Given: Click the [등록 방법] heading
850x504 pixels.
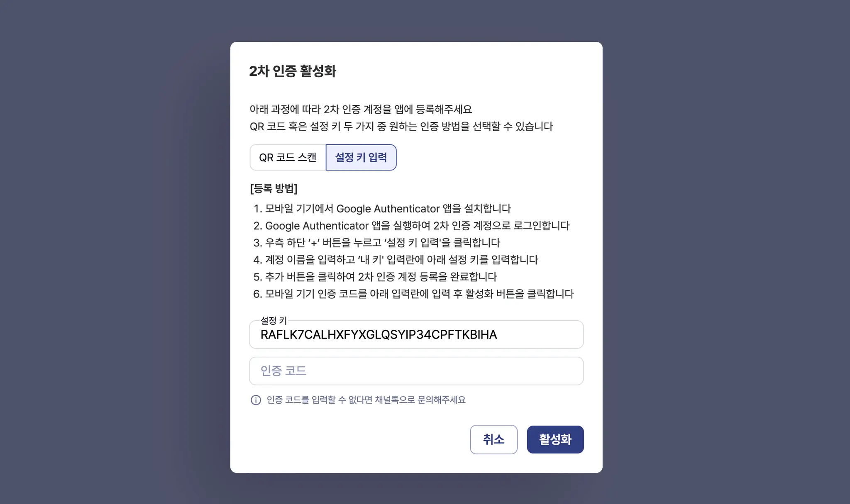Looking at the screenshot, I should 274,189.
